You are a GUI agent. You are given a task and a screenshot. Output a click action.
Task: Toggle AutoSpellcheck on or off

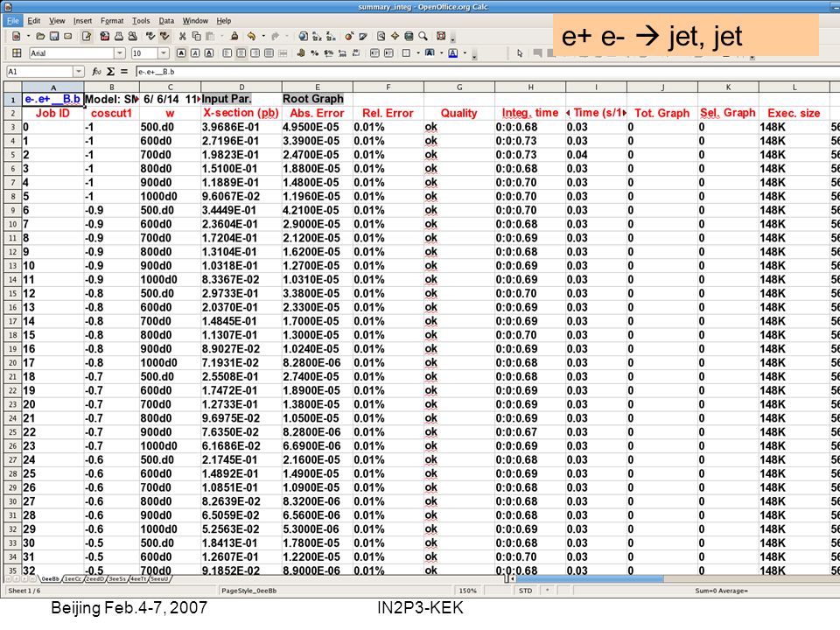164,36
